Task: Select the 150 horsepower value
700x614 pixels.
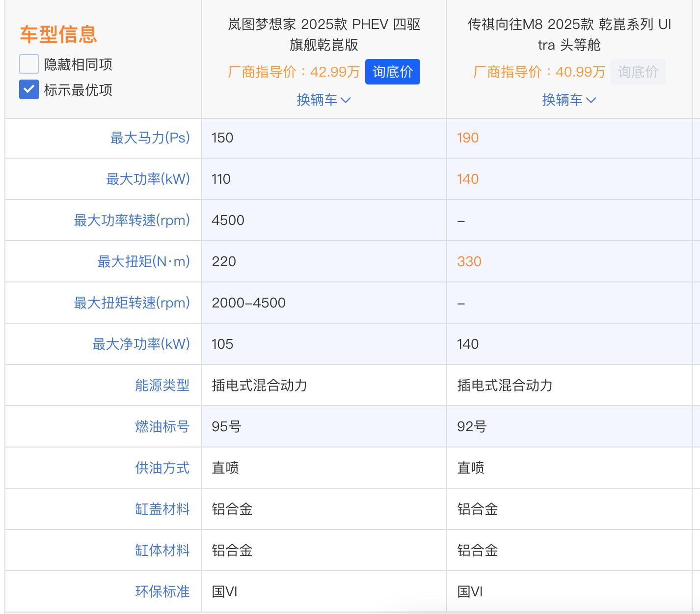Action: coord(222,138)
